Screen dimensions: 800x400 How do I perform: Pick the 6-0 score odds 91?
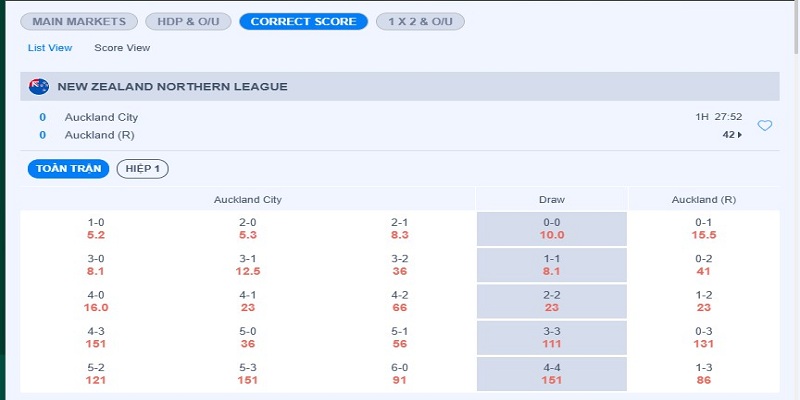(400, 373)
